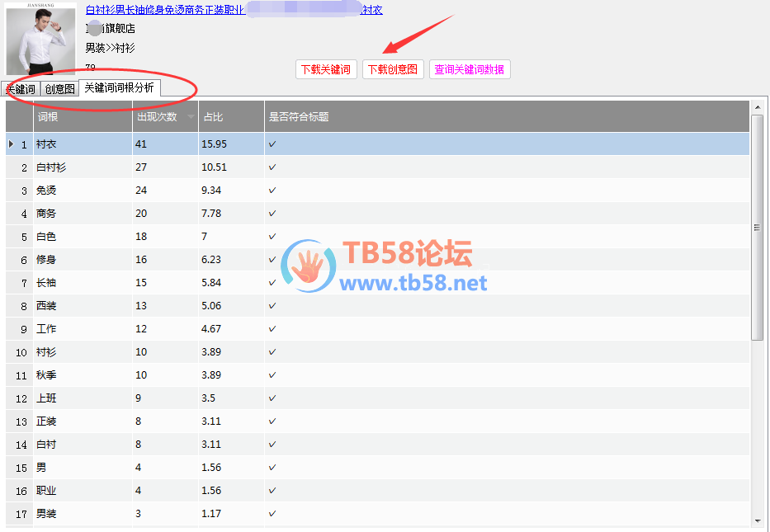The width and height of the screenshot is (770, 532).
Task: Toggle the checkmark for 商务 row
Action: coord(272,214)
